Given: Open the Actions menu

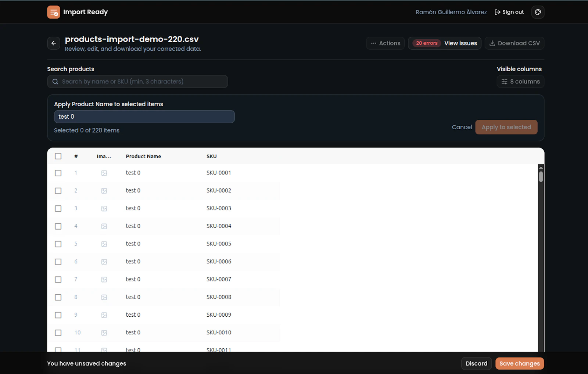Looking at the screenshot, I should coord(385,43).
